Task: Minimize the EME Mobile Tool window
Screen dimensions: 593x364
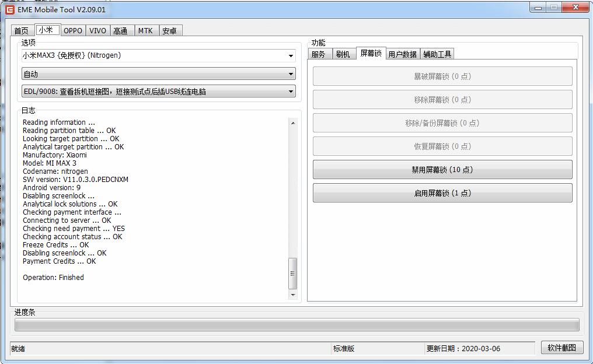Action: tap(538, 7)
